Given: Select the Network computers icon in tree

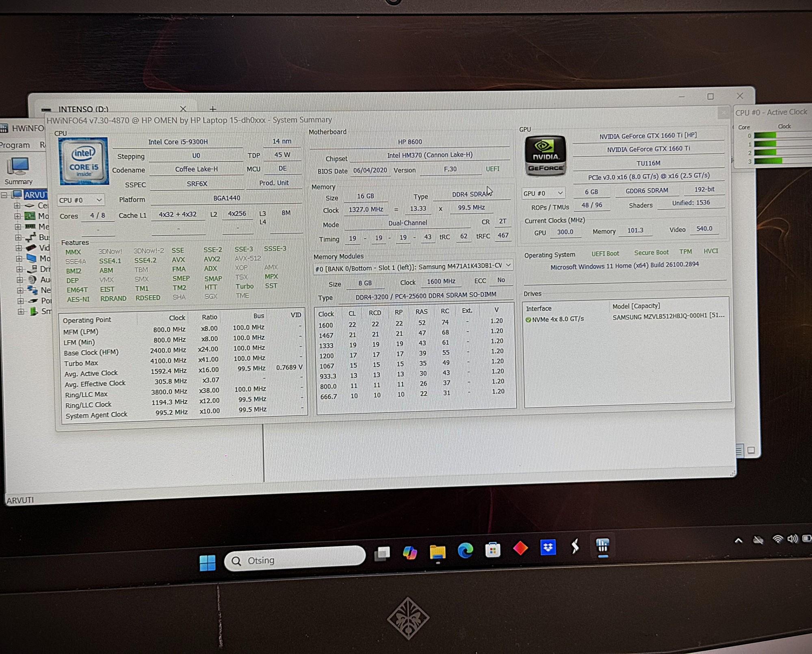Looking at the screenshot, I should pos(32,290).
